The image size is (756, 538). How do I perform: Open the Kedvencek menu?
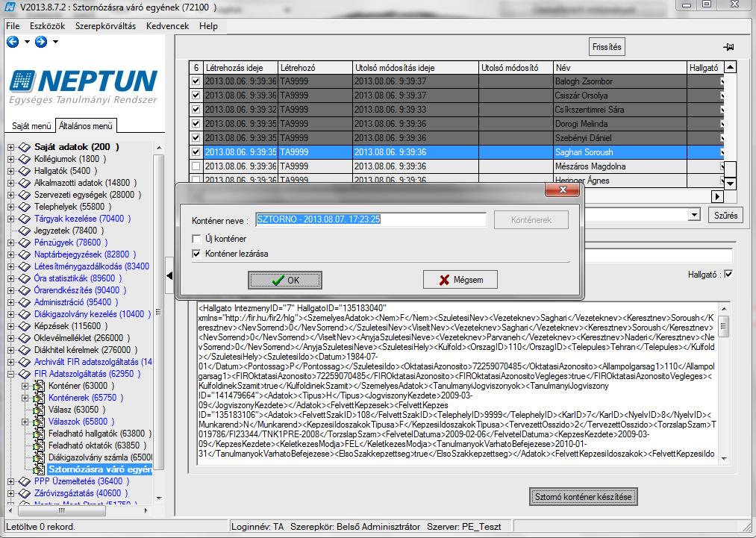pos(167,26)
